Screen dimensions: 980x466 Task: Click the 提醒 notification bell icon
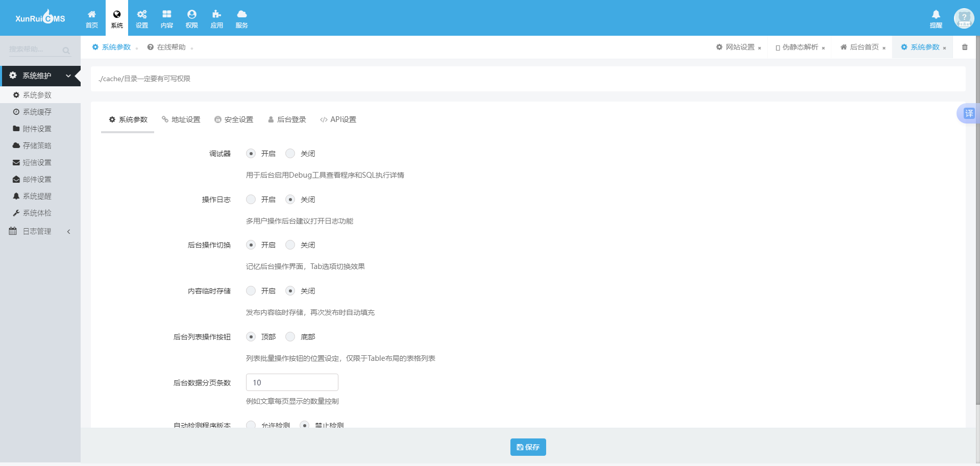936,18
